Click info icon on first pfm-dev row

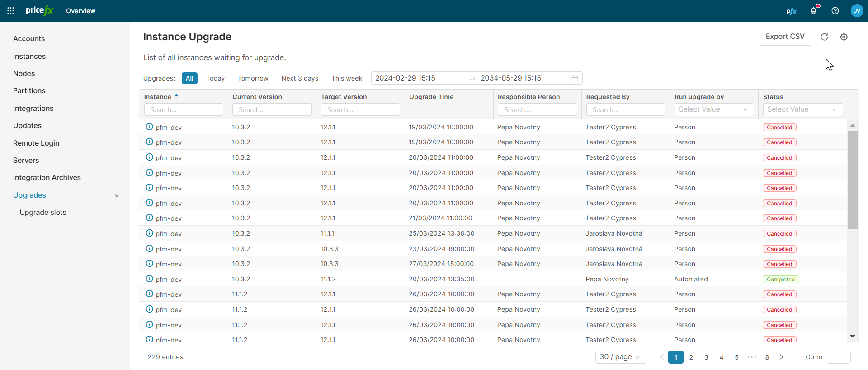pos(149,127)
